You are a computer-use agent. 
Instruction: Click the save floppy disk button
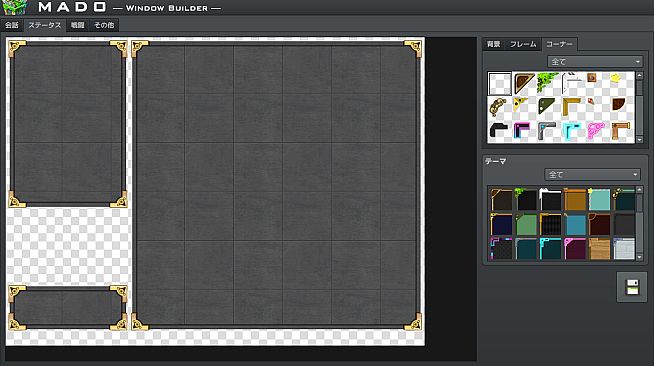point(632,287)
